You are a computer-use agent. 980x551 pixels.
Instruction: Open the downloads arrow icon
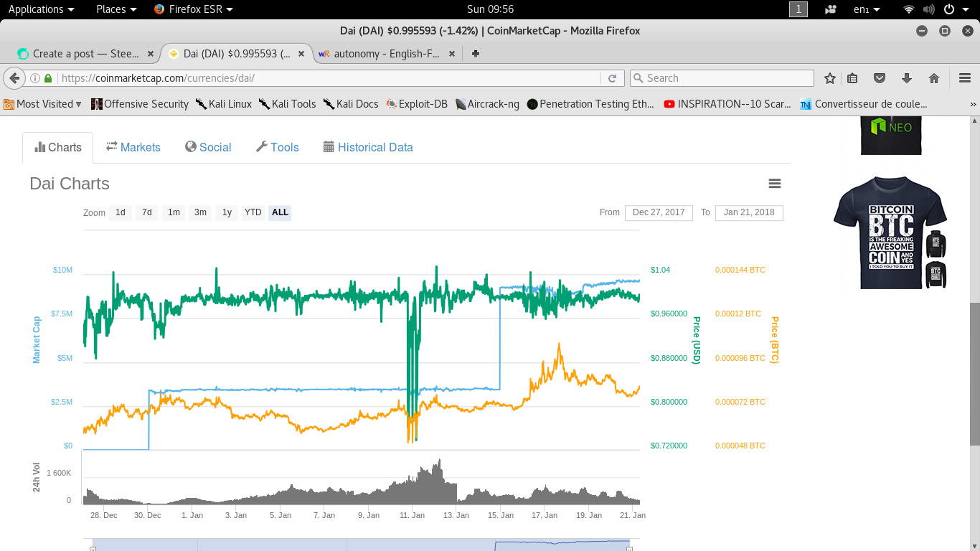(x=906, y=78)
